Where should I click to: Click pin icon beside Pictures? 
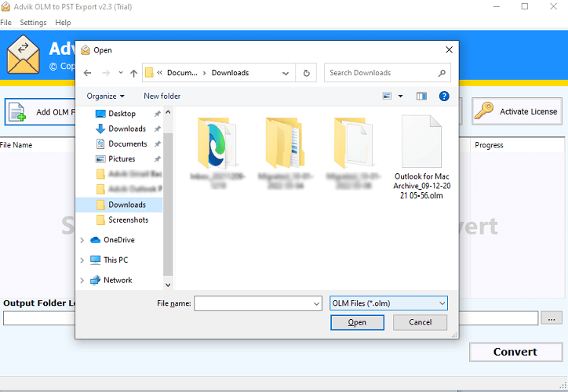[x=157, y=159]
